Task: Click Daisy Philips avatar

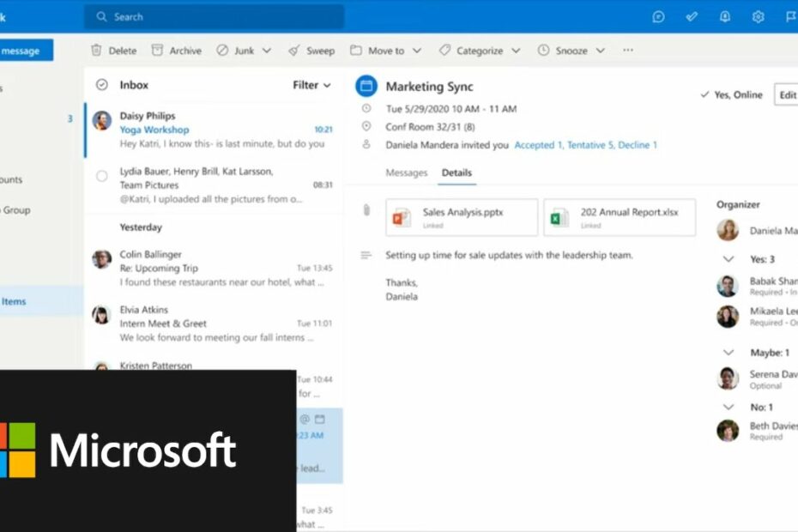Action: (x=102, y=121)
